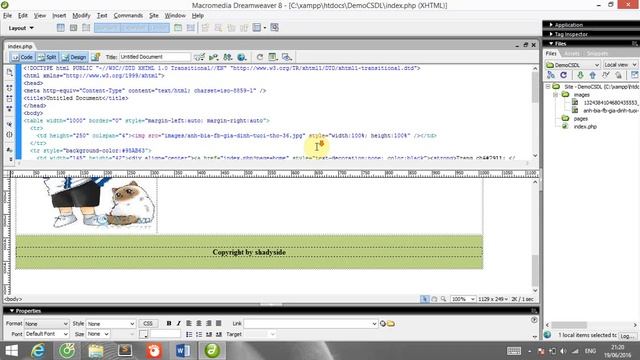Viewport: 640px width, 360px height.
Task: Open the Commands menu
Action: click(x=128, y=16)
